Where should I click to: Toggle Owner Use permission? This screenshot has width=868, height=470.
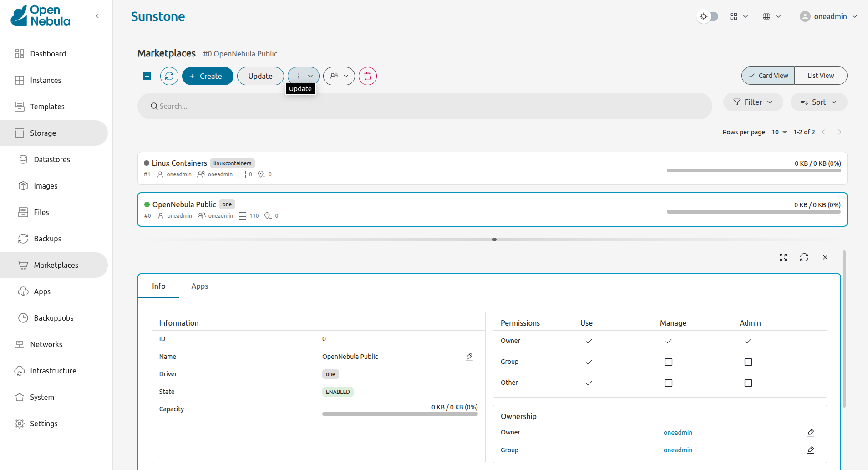point(589,341)
